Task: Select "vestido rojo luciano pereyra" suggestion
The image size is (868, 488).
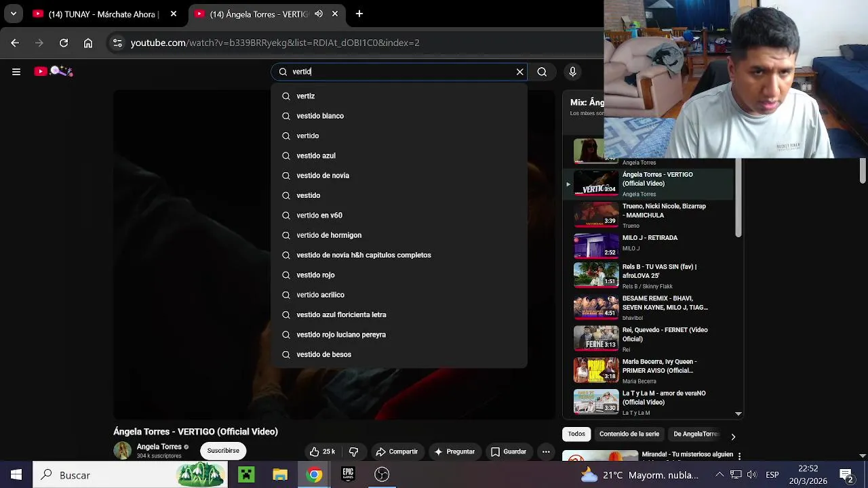Action: tap(399, 335)
